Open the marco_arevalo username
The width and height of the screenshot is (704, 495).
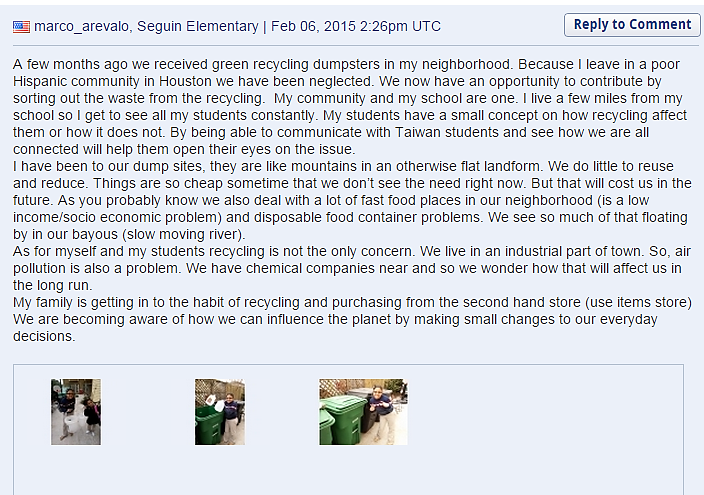[81, 27]
